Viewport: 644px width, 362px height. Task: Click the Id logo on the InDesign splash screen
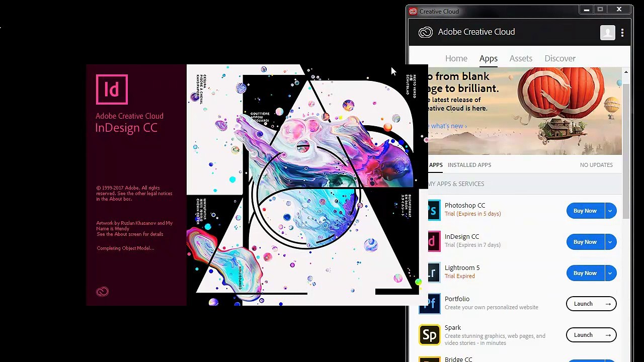coord(112,89)
